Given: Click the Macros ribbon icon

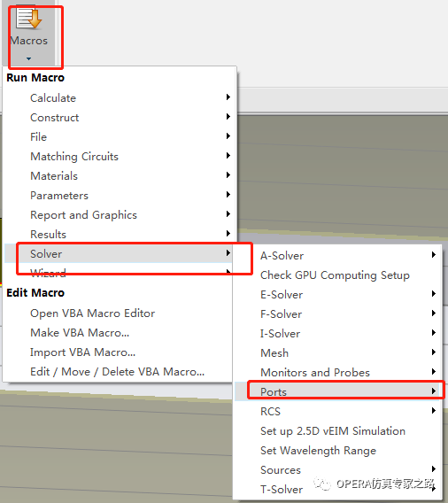Looking at the screenshot, I should [x=29, y=19].
